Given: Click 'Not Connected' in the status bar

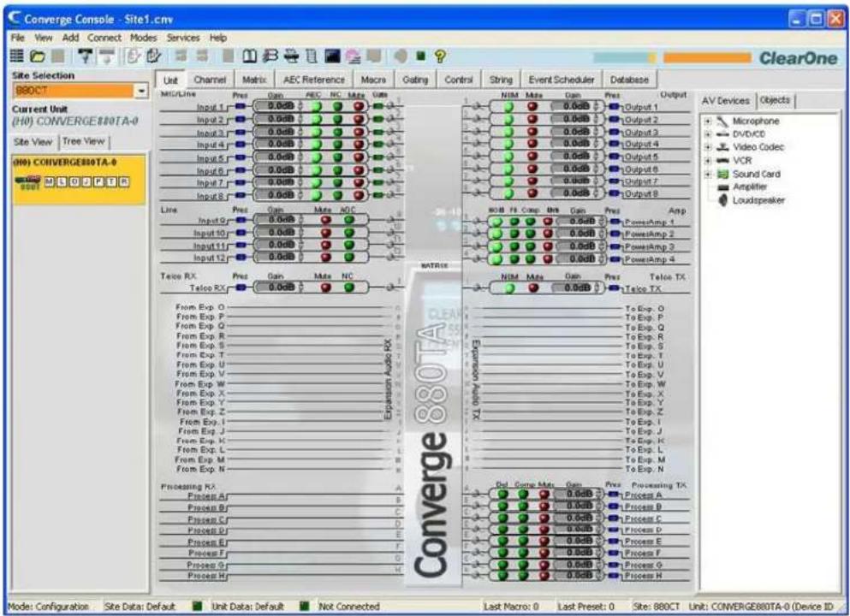Looking at the screenshot, I should pyautogui.click(x=348, y=607).
